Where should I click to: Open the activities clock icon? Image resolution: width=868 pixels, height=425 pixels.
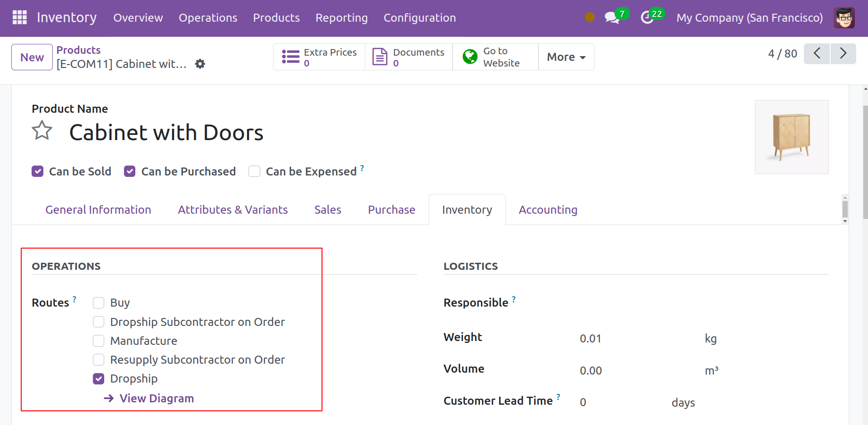coord(647,18)
